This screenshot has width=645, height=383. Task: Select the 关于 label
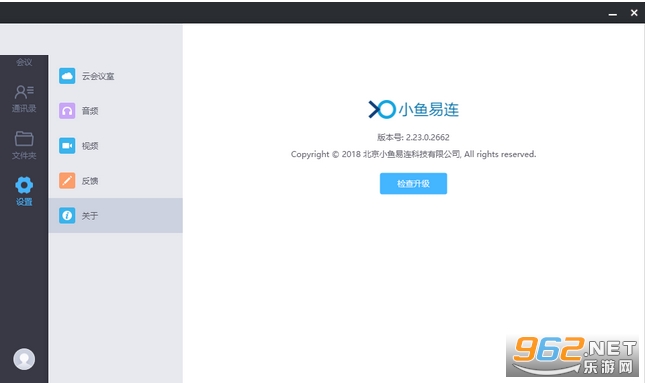pyautogui.click(x=90, y=216)
